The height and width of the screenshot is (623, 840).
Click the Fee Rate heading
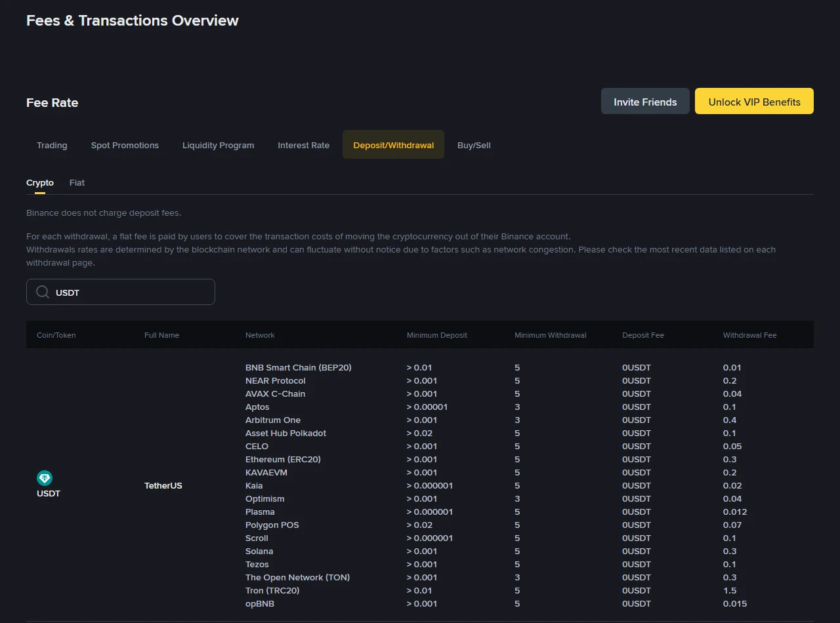[x=52, y=103]
